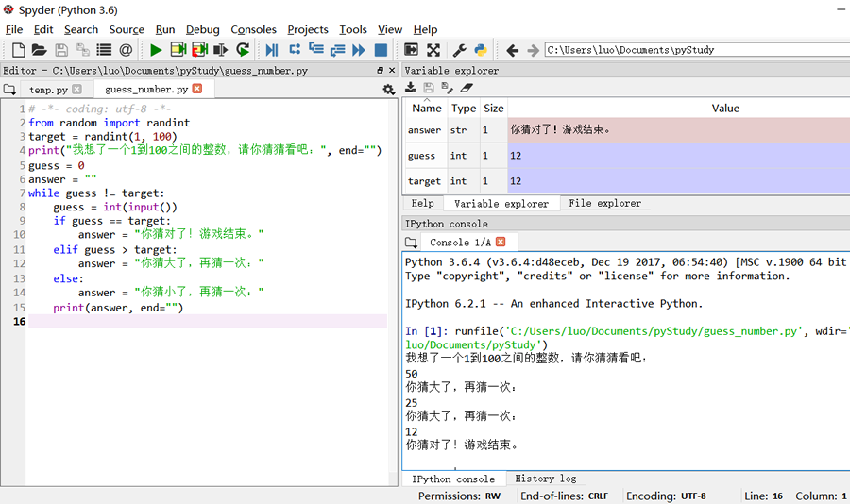Open editor options gear icon
The height and width of the screenshot is (504, 850).
tap(389, 90)
